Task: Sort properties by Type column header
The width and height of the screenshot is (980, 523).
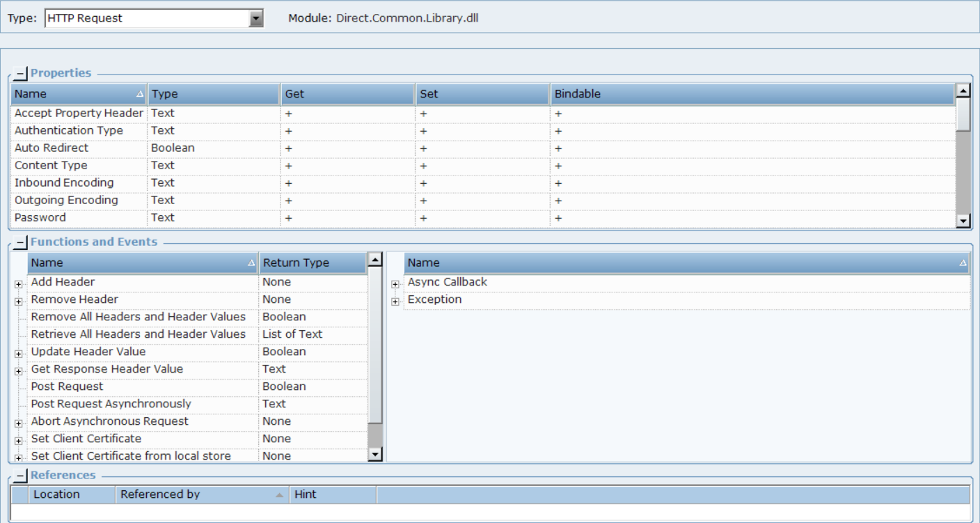Action: 214,93
